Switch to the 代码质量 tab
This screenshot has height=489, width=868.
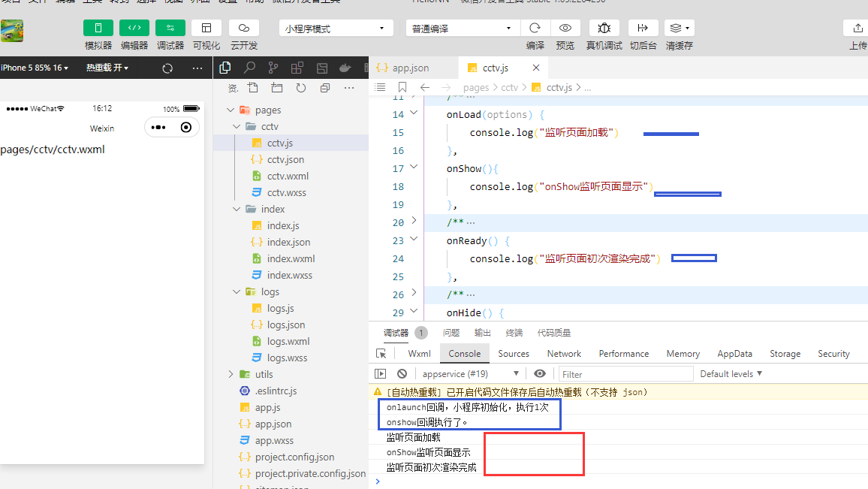click(554, 333)
